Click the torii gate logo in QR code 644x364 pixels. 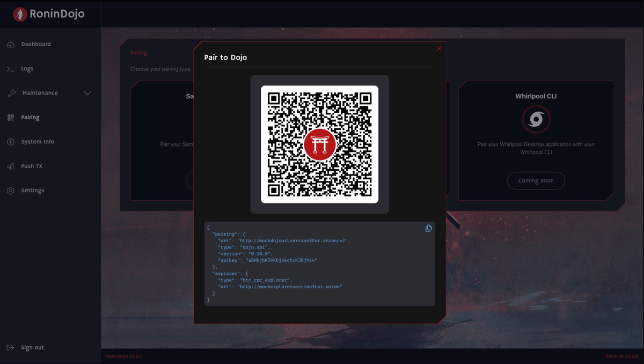pyautogui.click(x=320, y=144)
